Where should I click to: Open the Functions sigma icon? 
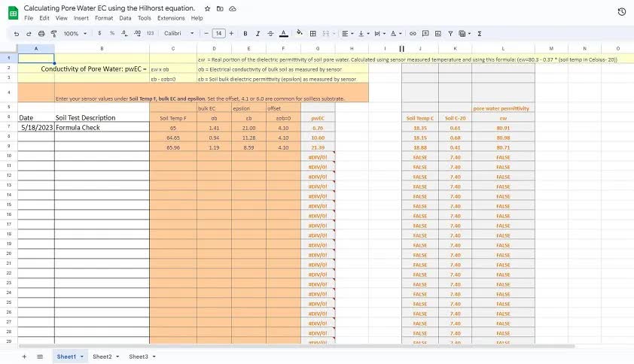(480, 34)
